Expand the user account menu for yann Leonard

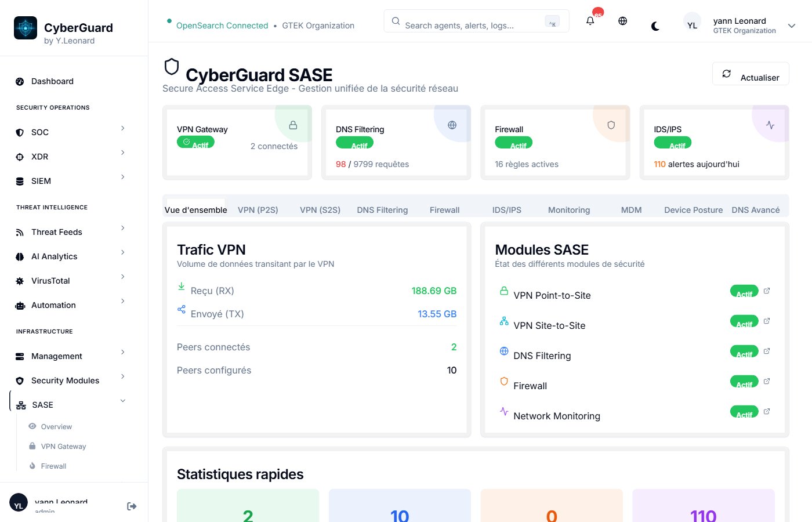(x=791, y=26)
